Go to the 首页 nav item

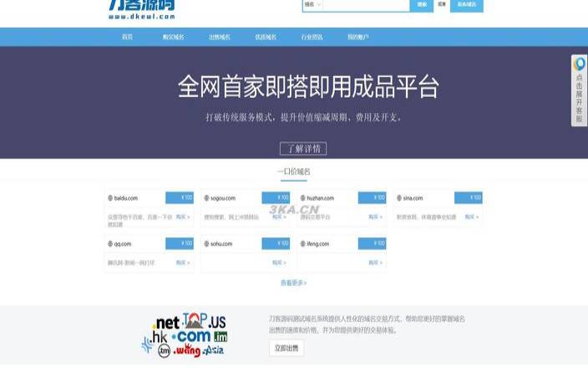click(127, 37)
